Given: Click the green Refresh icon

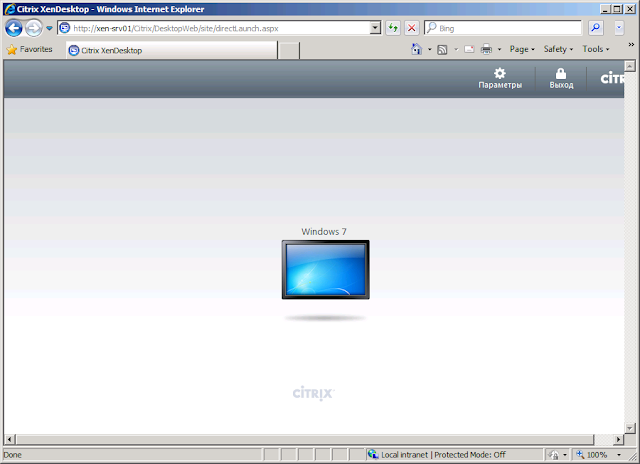Looking at the screenshot, I should 393,28.
